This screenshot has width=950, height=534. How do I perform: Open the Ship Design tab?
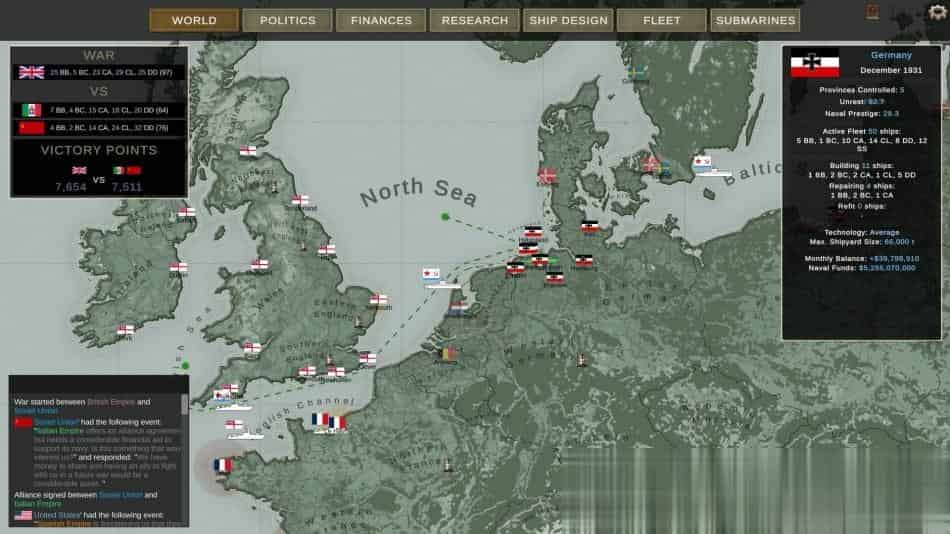coord(568,21)
